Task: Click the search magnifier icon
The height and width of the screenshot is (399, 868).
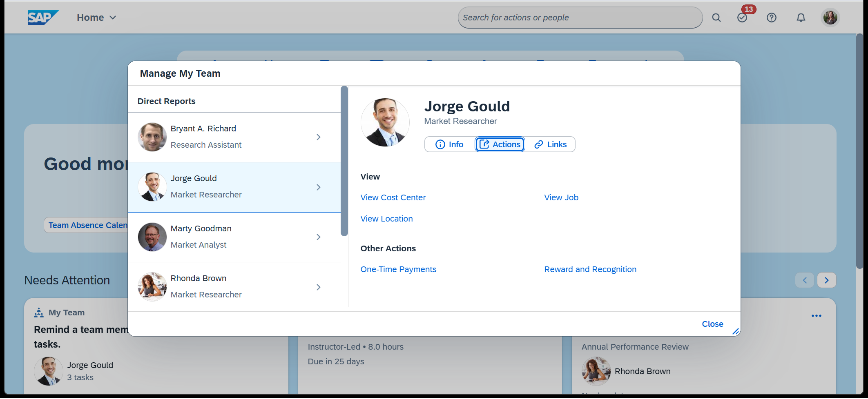Action: (716, 17)
